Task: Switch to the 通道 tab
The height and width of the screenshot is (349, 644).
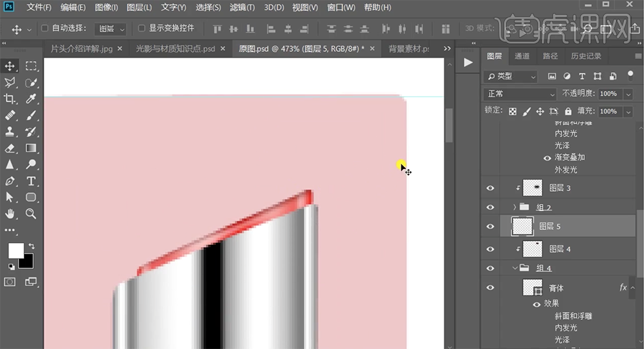Action: (522, 57)
